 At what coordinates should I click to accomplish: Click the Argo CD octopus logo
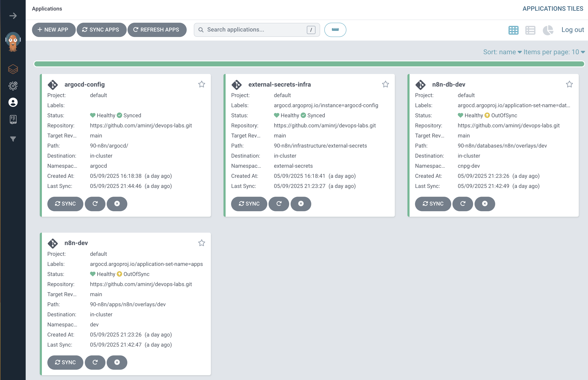pyautogui.click(x=13, y=42)
